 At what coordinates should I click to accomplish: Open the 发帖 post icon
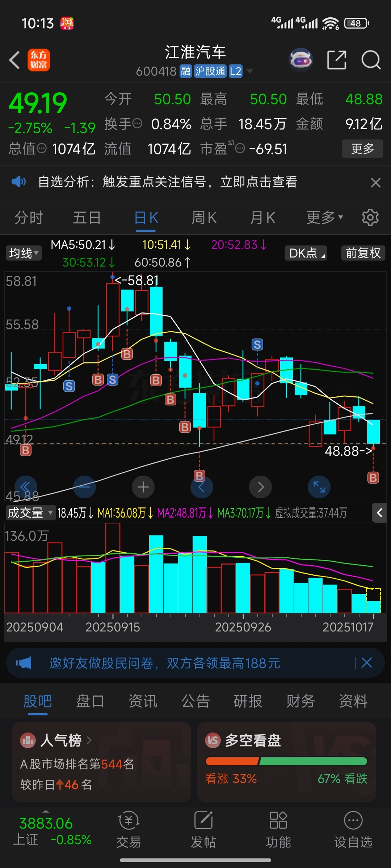(203, 820)
